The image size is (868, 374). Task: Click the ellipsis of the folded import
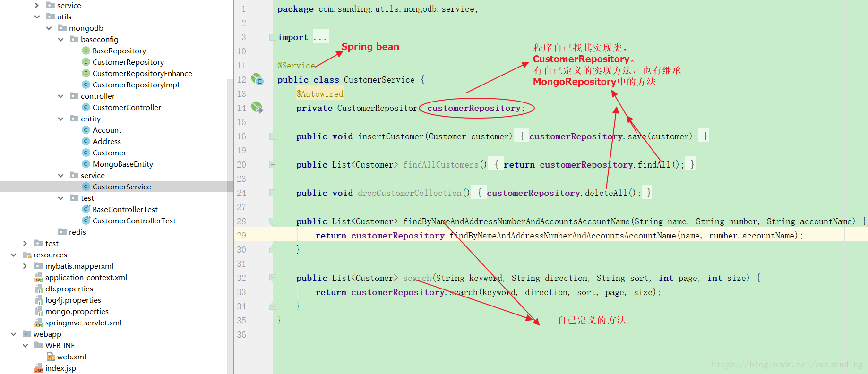(x=320, y=37)
